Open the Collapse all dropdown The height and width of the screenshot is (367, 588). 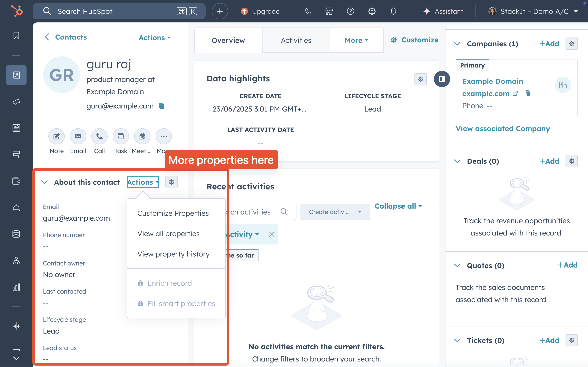coord(398,206)
